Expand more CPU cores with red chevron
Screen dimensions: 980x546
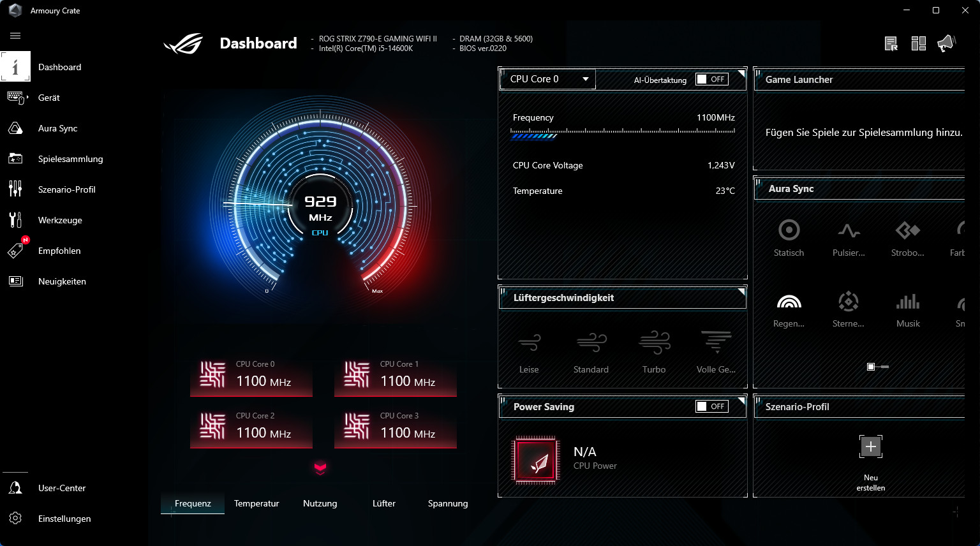pos(320,469)
